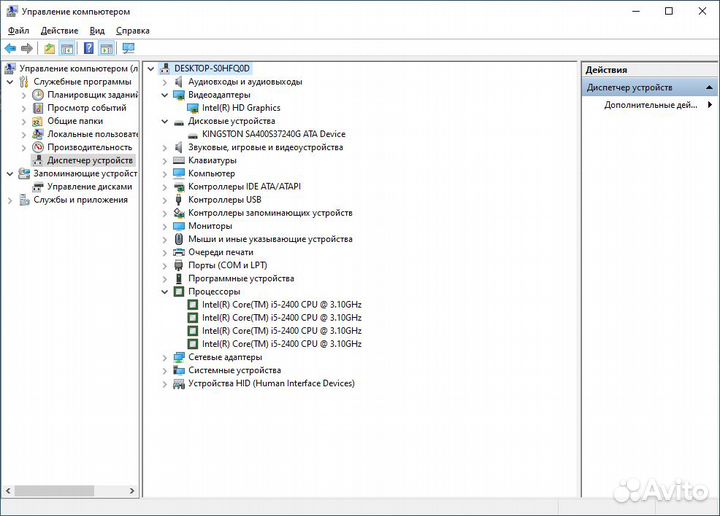Collapse the DESKTOP-S0HFQ0D root node

click(151, 69)
